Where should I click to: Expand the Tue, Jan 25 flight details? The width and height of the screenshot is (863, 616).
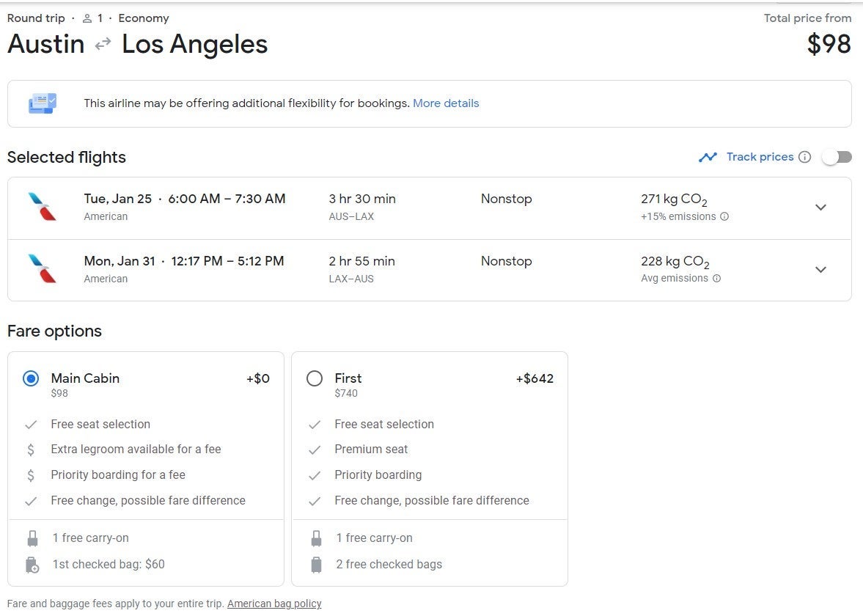[820, 208]
